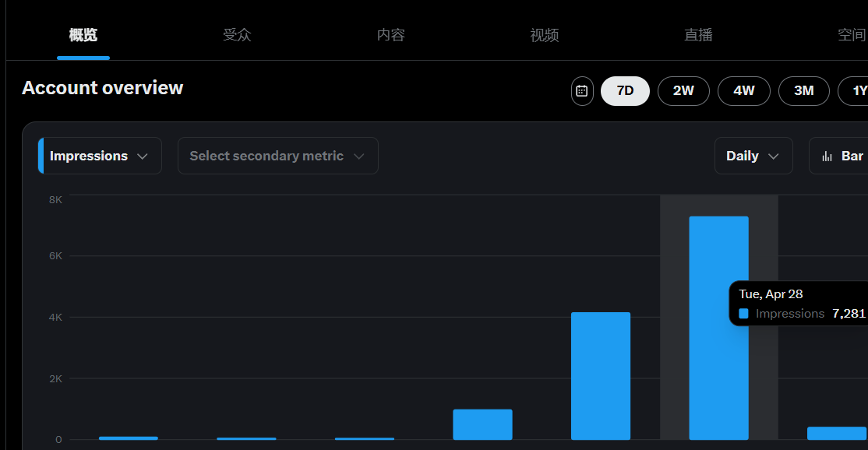Click the highlighted 7D pill icon
The width and height of the screenshot is (868, 450).
625,91
